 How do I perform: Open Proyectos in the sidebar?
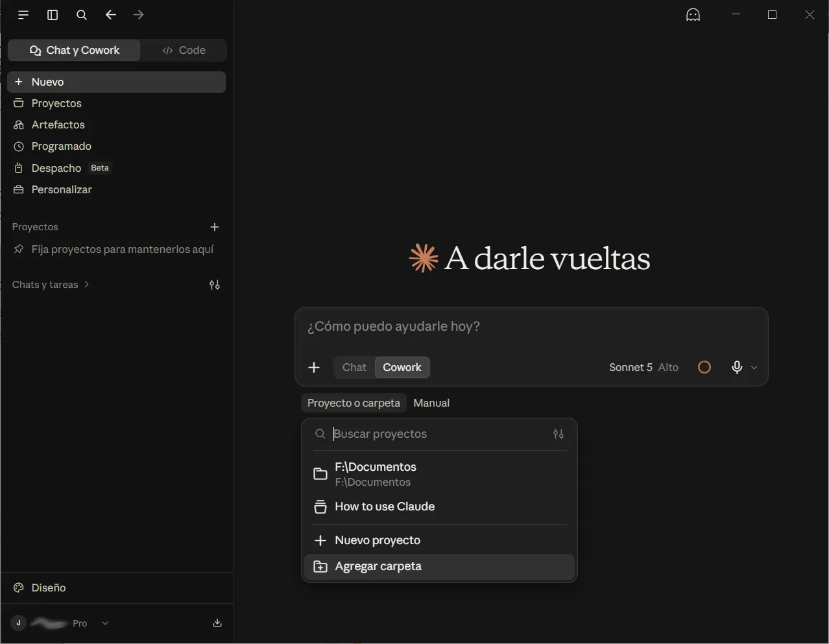tap(117, 103)
